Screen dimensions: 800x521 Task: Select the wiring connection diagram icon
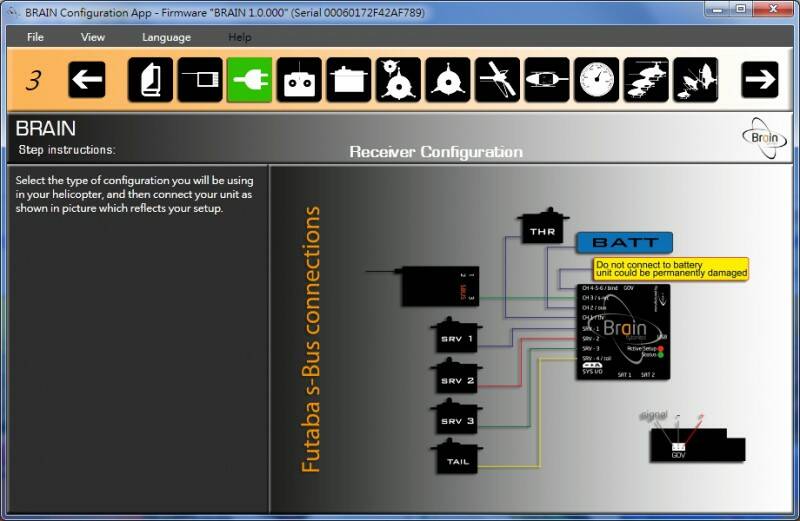(x=200, y=80)
